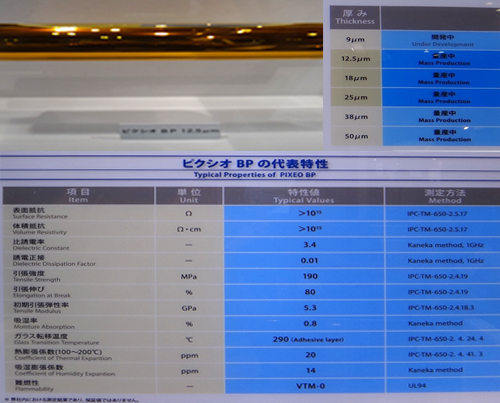
Task: Click the humidity expansion value '14'
Action: [x=310, y=371]
